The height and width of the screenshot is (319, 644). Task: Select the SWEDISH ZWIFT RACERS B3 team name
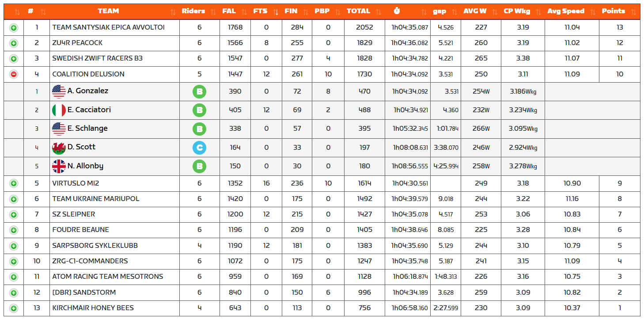(x=97, y=59)
